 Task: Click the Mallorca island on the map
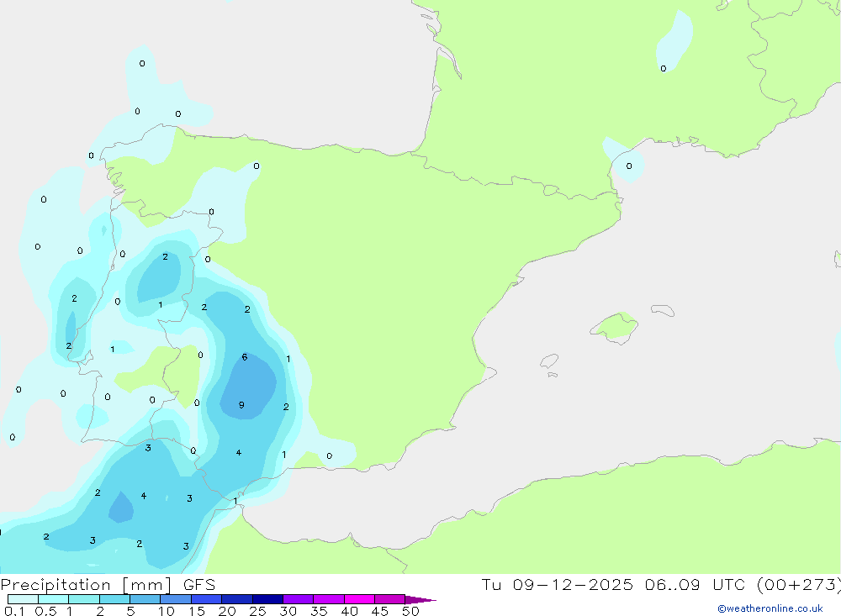click(615, 327)
